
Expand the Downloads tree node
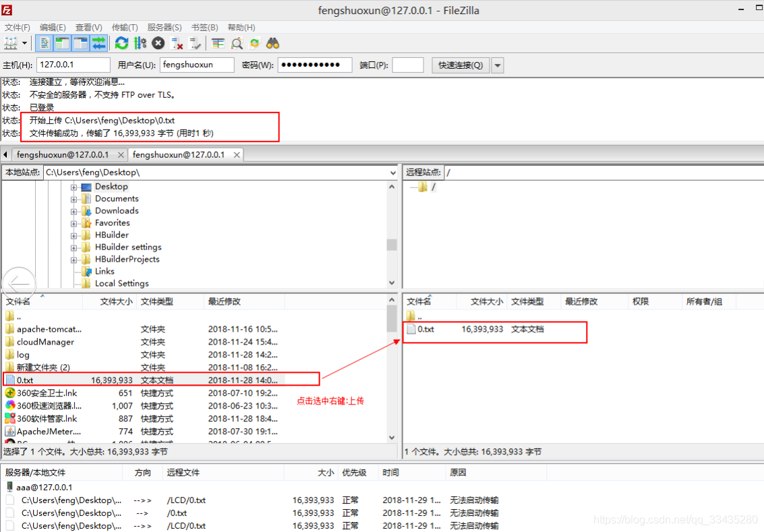(74, 212)
